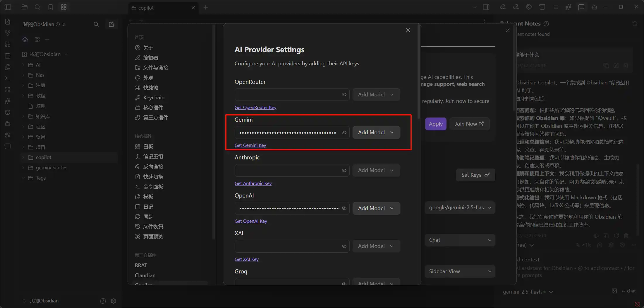
Task: Click the Anthropic API key input field
Action: point(287,170)
